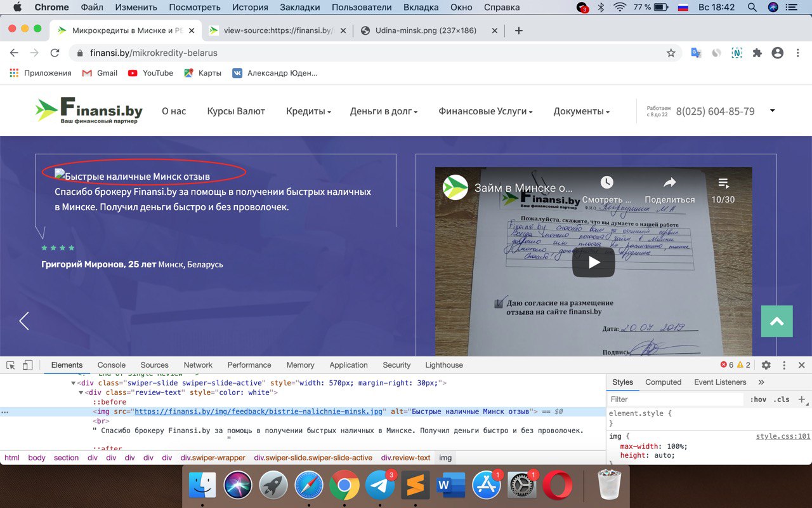812x508 pixels.
Task: Switch to the Computed styles tab
Action: pyautogui.click(x=664, y=382)
